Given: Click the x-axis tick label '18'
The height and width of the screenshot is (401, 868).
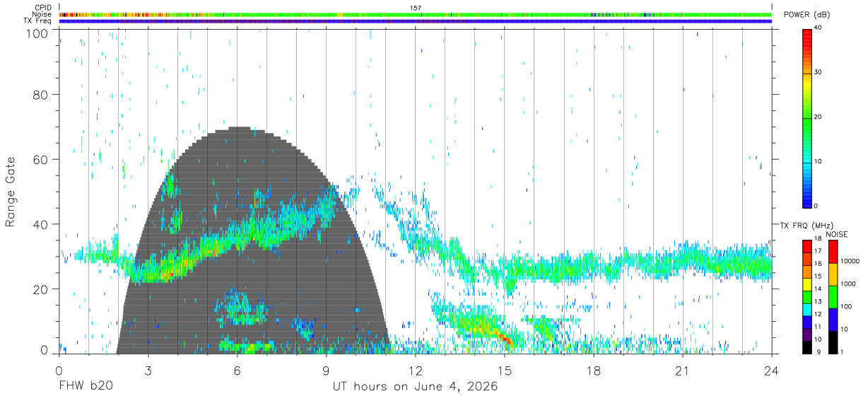Looking at the screenshot, I should coord(594,371).
